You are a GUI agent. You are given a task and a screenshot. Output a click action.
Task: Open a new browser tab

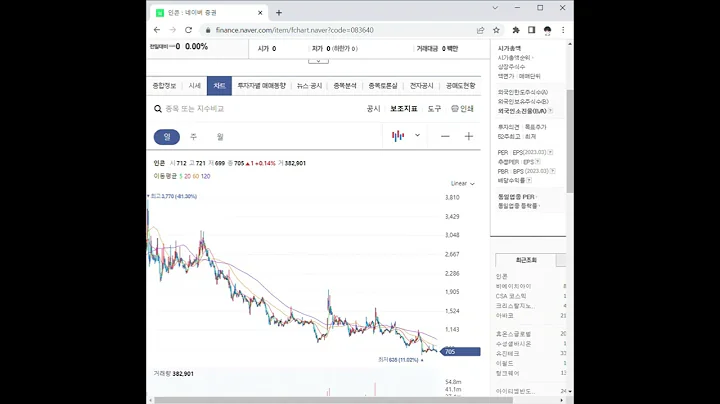coord(279,13)
